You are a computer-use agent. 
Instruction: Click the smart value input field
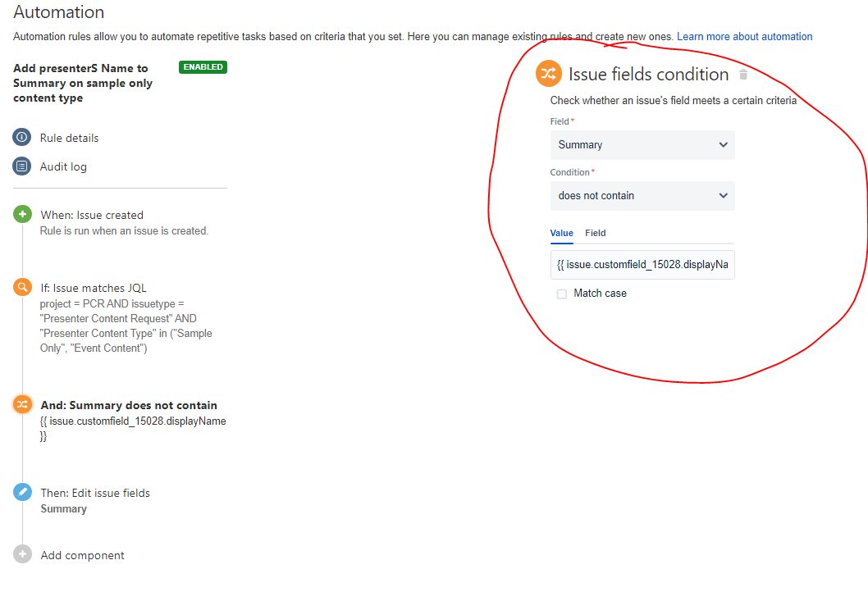(642, 264)
